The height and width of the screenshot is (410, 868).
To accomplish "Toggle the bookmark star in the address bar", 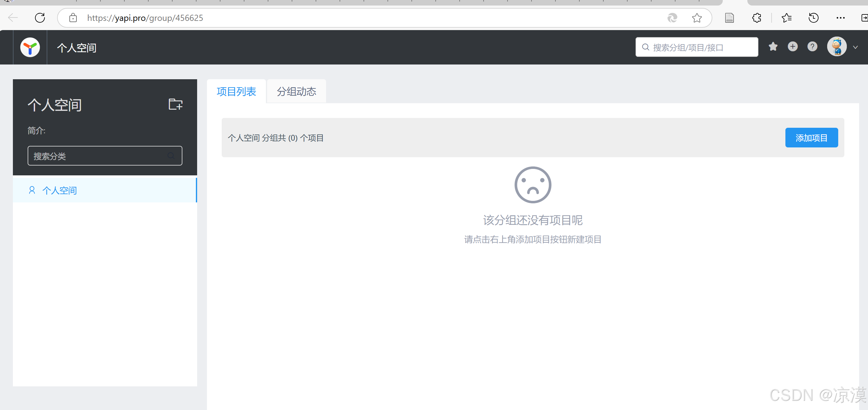I will [x=697, y=18].
